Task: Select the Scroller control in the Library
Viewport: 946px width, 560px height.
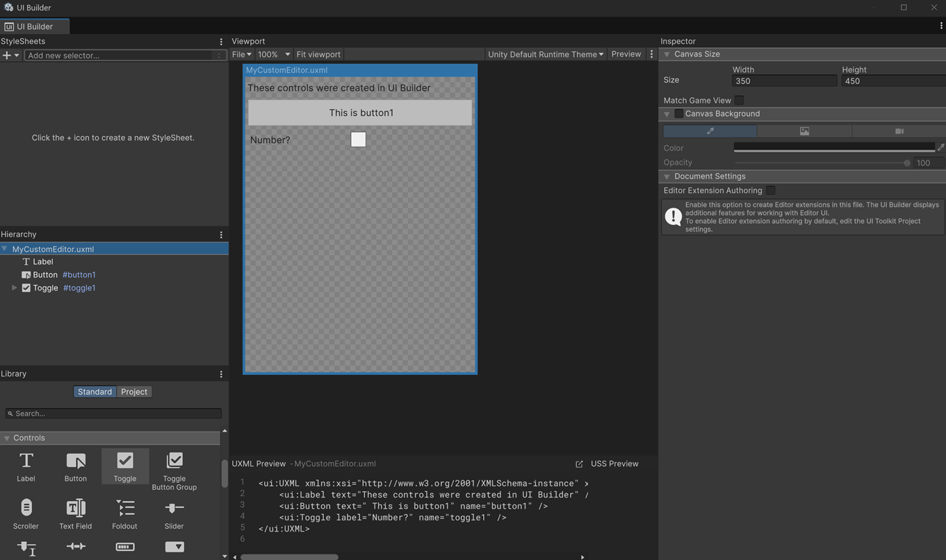Action: coord(26,514)
